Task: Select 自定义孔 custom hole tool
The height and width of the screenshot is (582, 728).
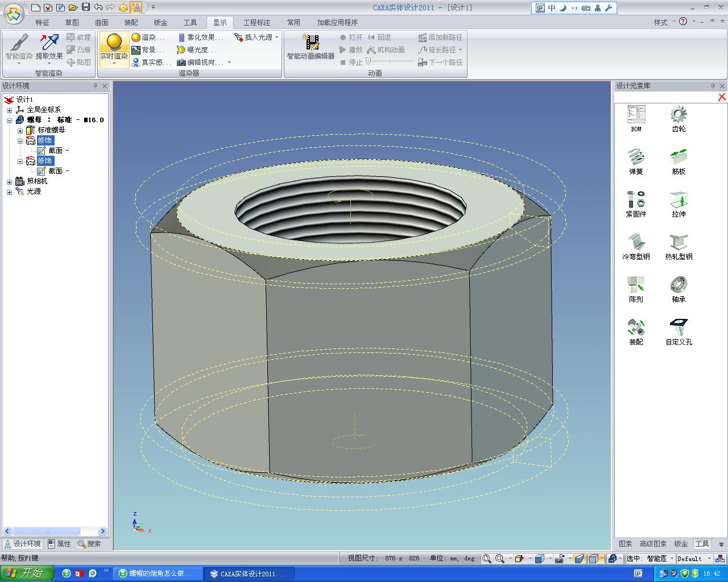Action: pos(679,332)
